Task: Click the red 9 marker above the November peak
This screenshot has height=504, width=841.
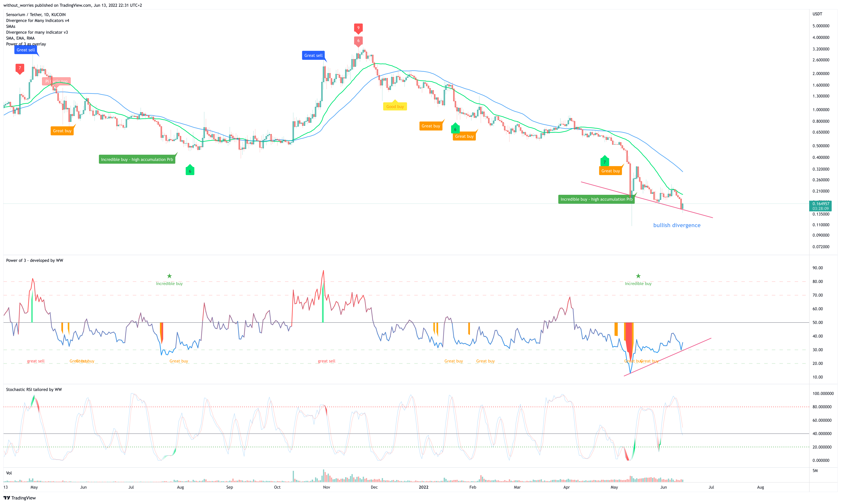Action: (358, 28)
